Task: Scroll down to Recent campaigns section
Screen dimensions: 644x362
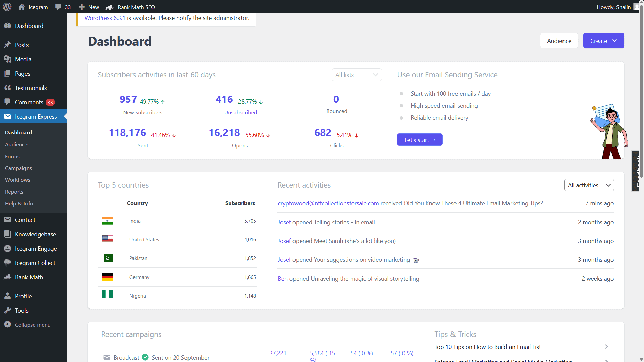Action: (131, 335)
